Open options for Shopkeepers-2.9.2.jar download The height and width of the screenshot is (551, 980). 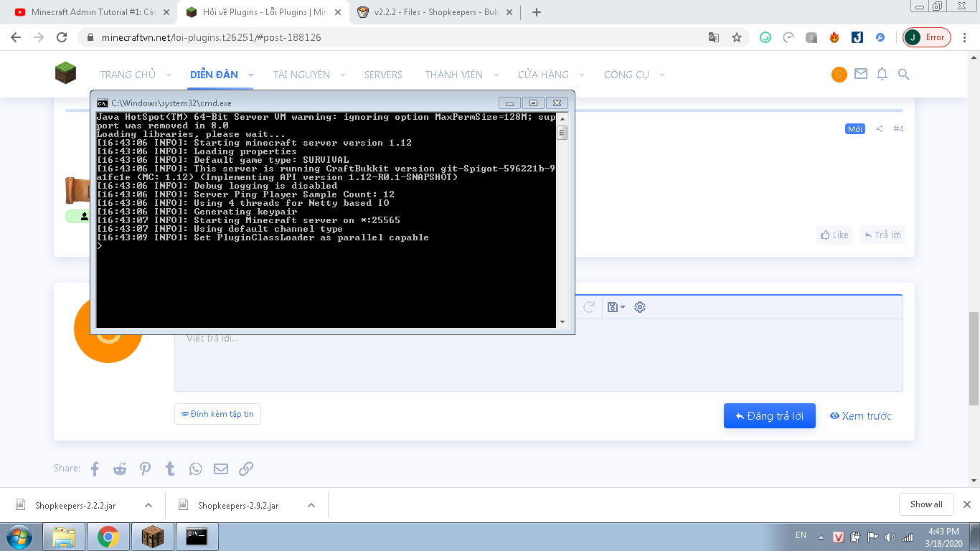pyautogui.click(x=311, y=505)
